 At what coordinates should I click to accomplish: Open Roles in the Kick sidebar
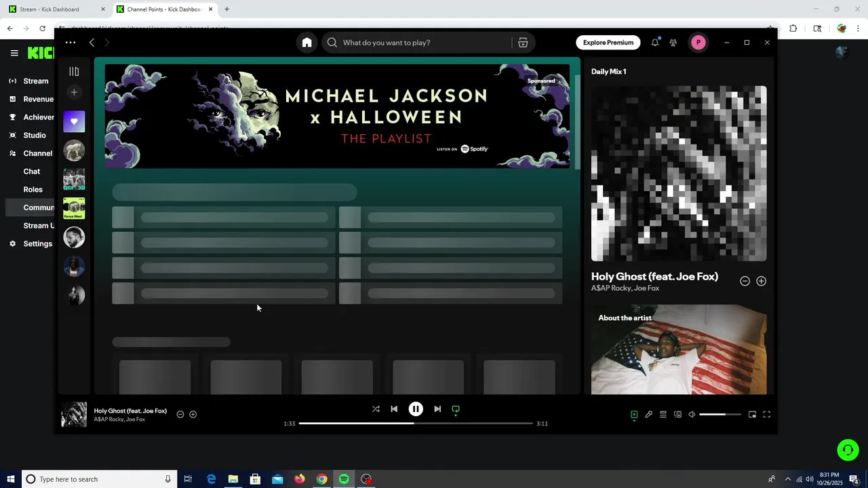pos(33,190)
